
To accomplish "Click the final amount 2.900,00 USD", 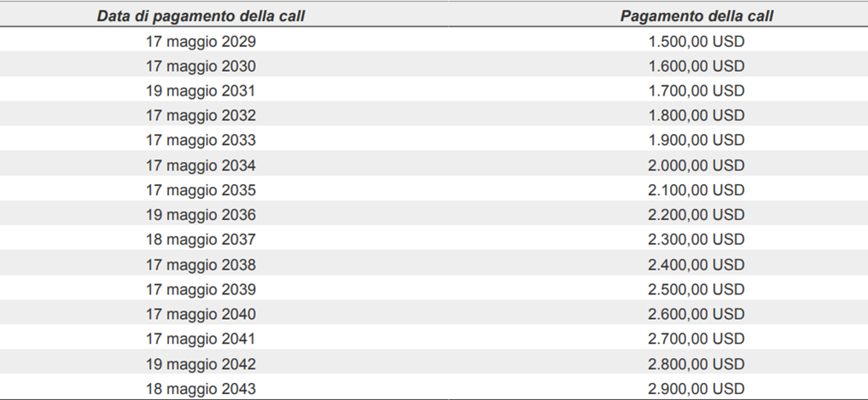I will [x=696, y=388].
